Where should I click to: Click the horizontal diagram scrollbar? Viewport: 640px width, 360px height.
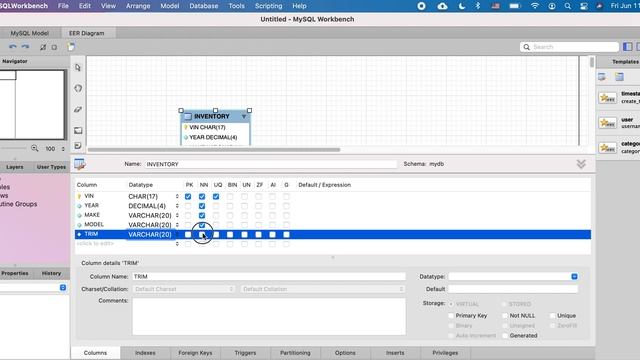pyautogui.click(x=214, y=150)
